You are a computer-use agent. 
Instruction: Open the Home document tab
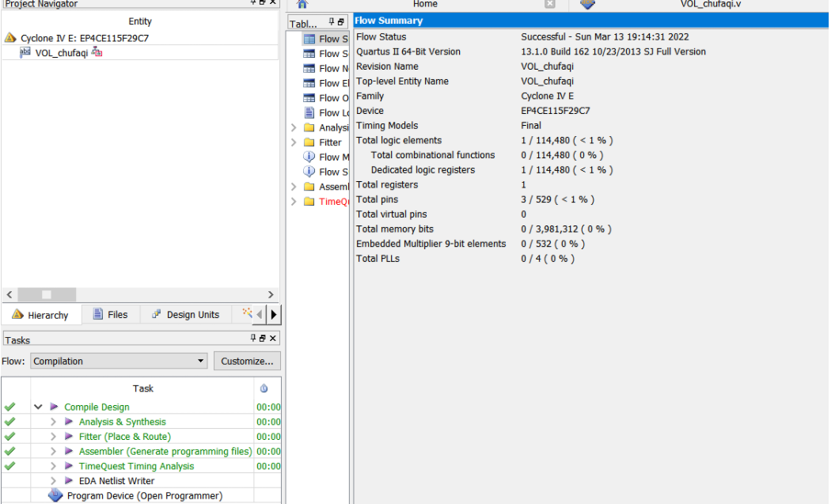click(425, 4)
